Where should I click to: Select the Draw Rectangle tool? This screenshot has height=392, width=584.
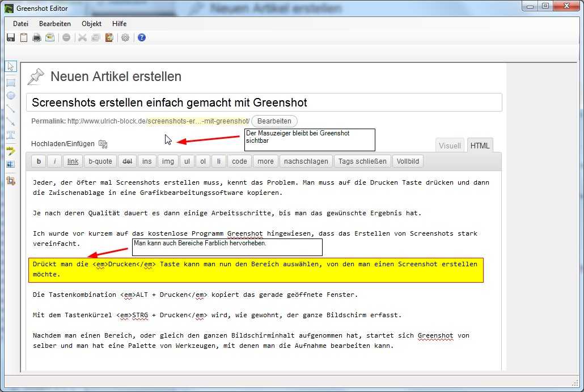11,83
